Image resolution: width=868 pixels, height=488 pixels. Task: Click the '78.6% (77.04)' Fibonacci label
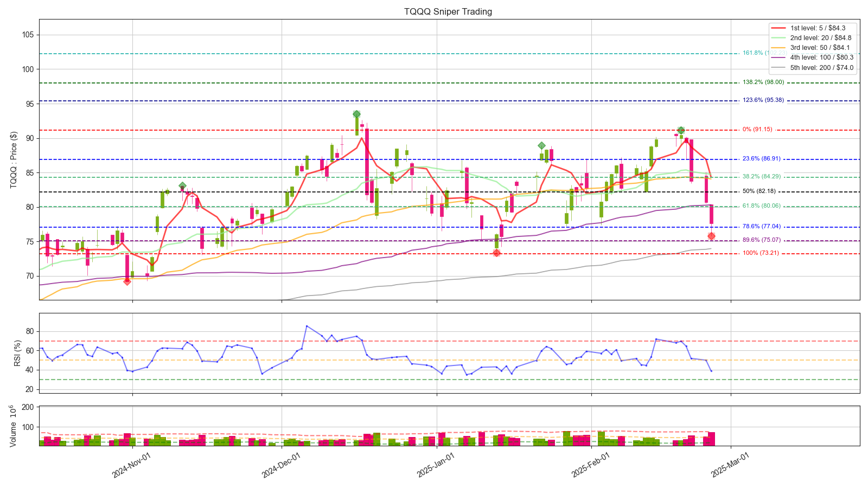click(761, 227)
